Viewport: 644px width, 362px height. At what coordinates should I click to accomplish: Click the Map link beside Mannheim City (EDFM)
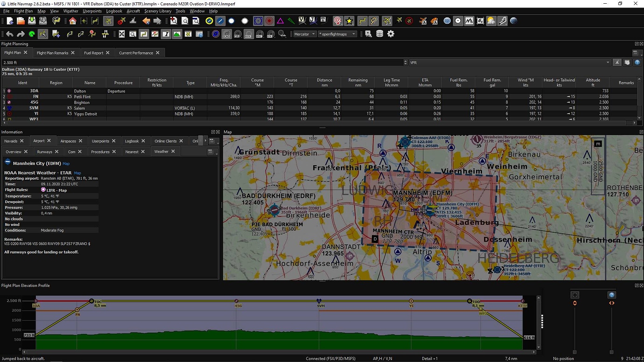click(x=66, y=163)
